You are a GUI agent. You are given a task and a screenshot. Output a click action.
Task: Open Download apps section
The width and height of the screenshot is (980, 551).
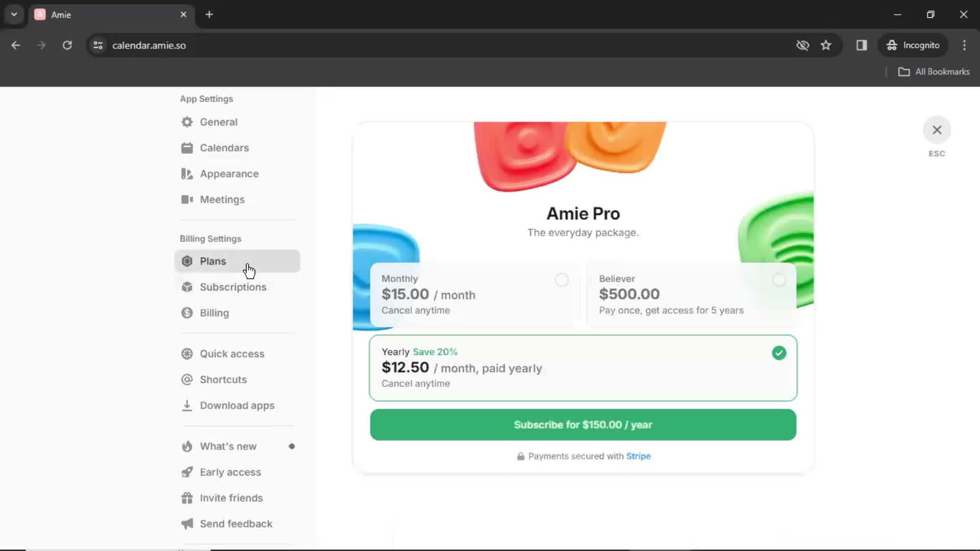pyautogui.click(x=237, y=405)
